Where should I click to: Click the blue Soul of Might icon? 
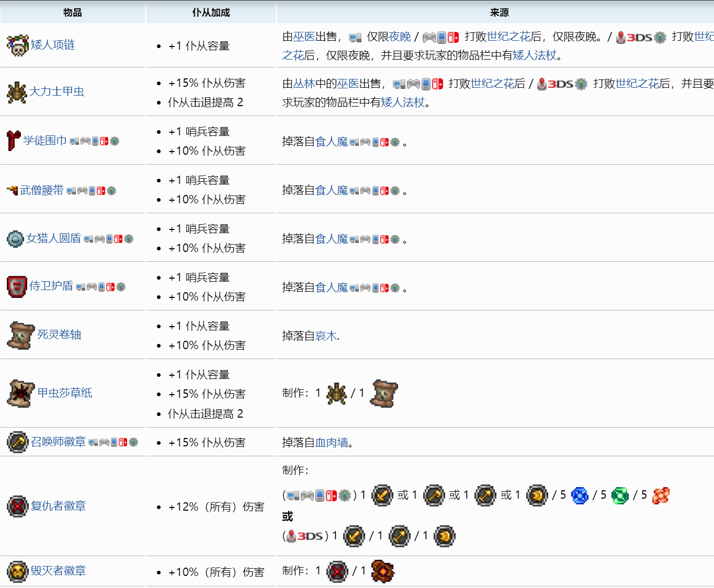(580, 495)
